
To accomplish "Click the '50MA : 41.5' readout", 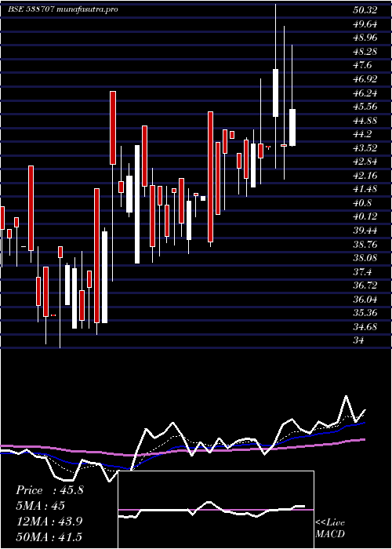I will click(49, 537).
